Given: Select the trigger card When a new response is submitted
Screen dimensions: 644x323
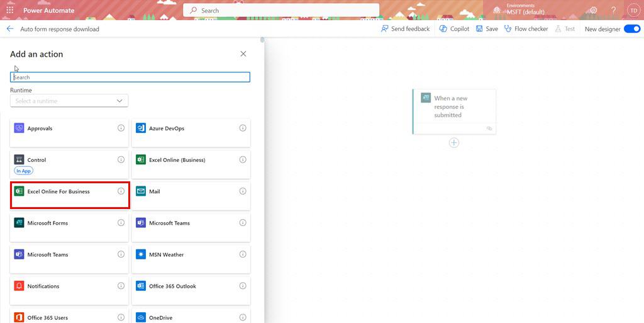Looking at the screenshot, I should pyautogui.click(x=454, y=111).
